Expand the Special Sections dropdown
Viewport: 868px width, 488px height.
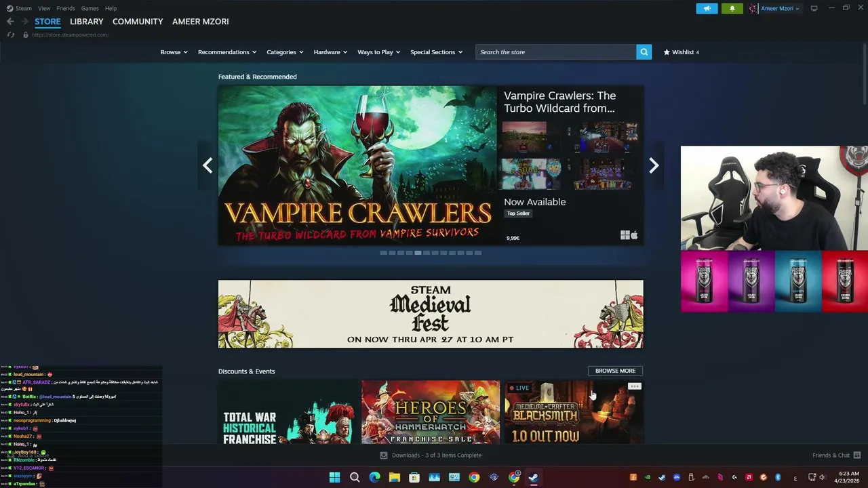coord(436,52)
